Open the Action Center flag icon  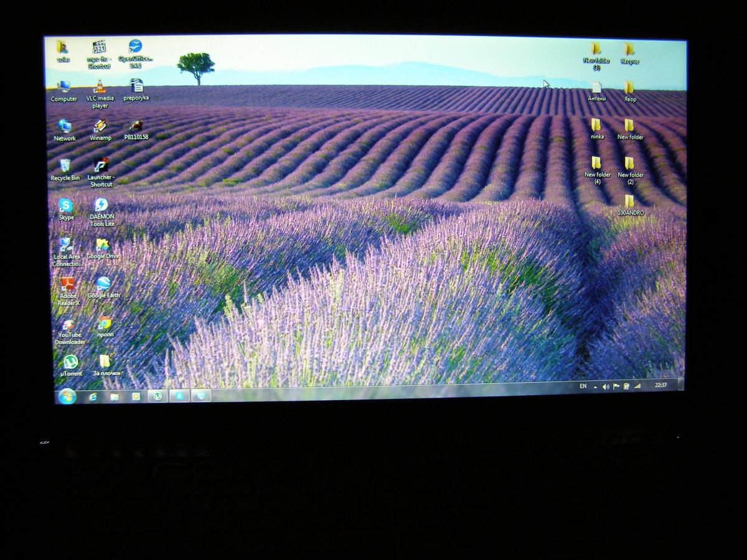pyautogui.click(x=616, y=386)
